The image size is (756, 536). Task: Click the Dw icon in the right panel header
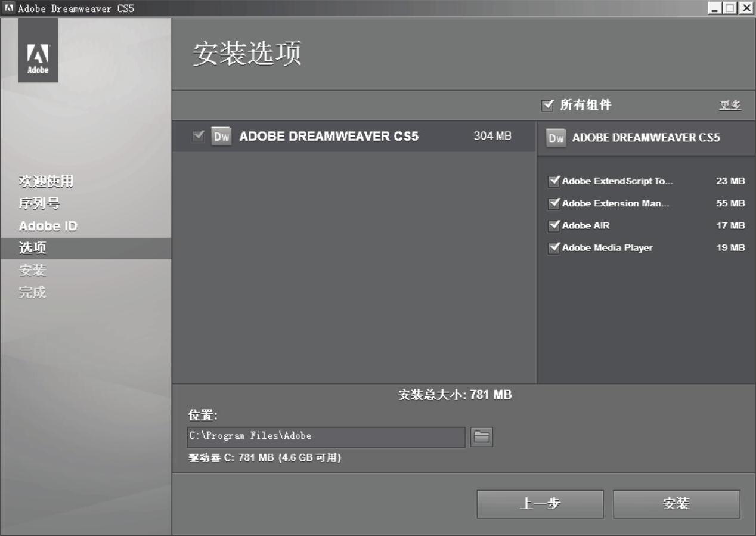(x=556, y=138)
